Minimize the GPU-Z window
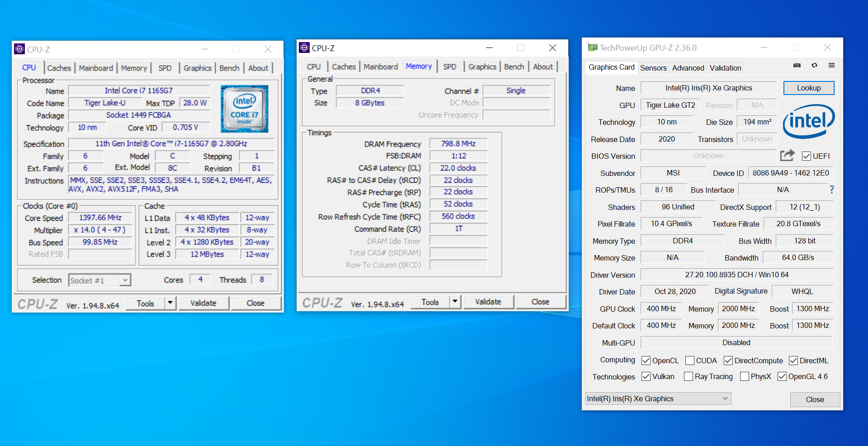 tap(764, 47)
